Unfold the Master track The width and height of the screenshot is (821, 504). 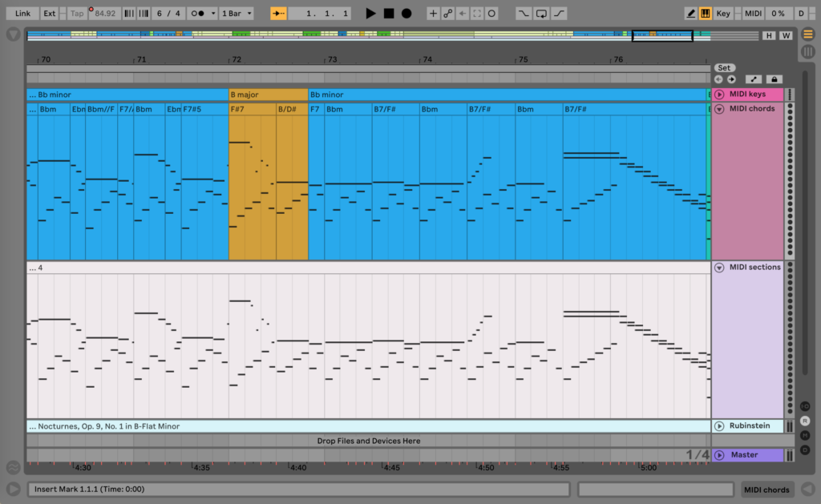719,455
